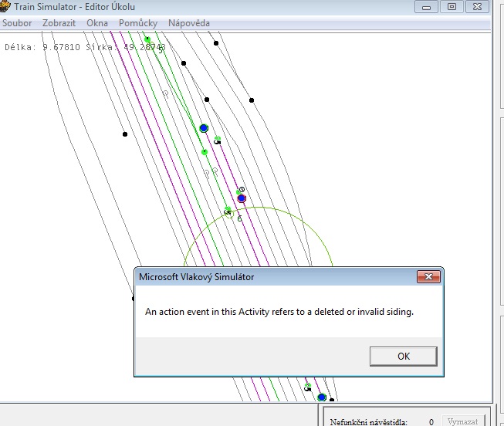Click the Délka/Šířka coordinates readout

coord(85,47)
